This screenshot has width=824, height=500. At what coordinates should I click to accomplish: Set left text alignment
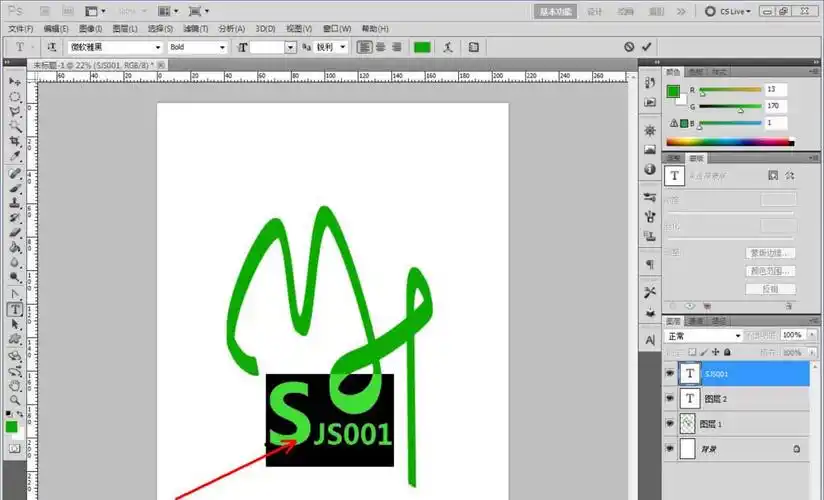click(x=364, y=47)
